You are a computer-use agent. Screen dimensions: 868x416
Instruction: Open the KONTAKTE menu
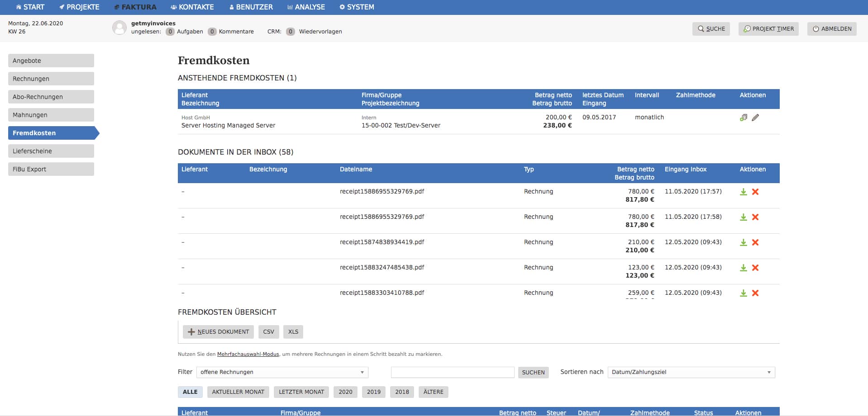(x=192, y=7)
